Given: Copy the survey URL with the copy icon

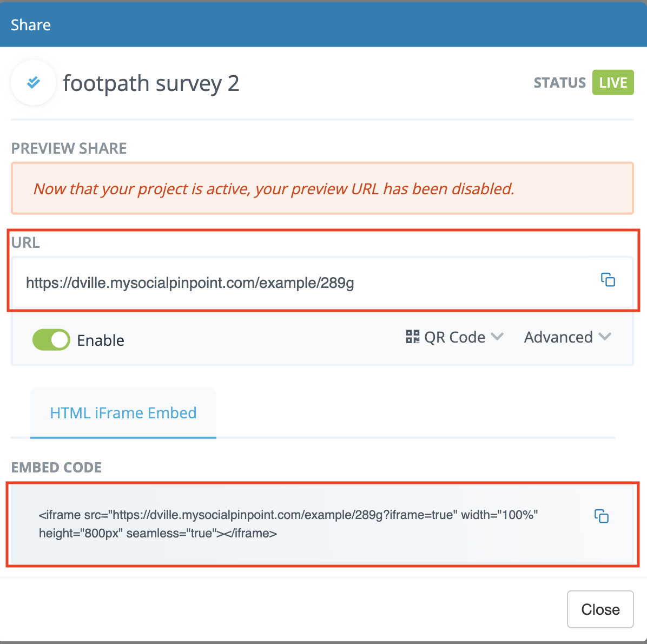Looking at the screenshot, I should [x=608, y=280].
